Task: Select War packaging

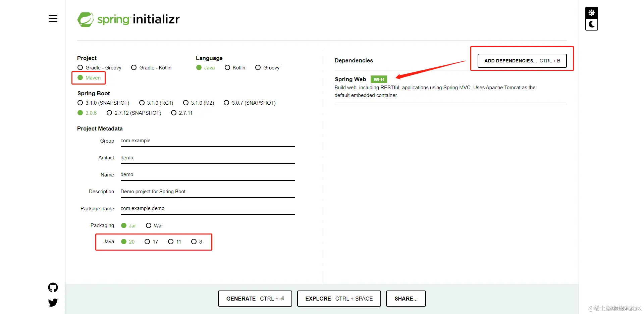Action: click(x=154, y=226)
